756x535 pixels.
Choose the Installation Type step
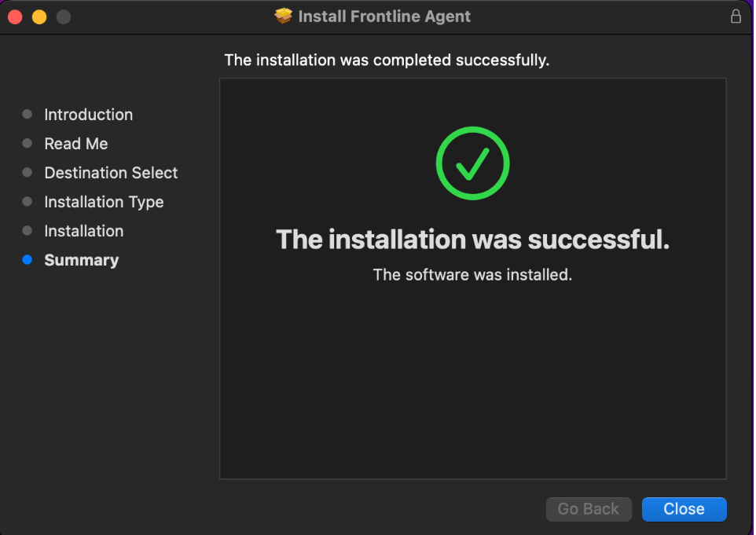coord(104,202)
